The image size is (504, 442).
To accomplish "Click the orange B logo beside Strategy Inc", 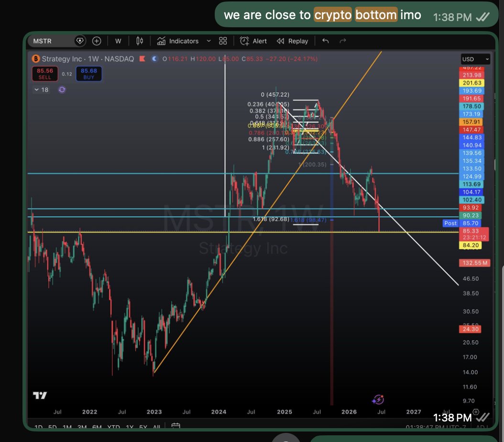I will [x=36, y=59].
